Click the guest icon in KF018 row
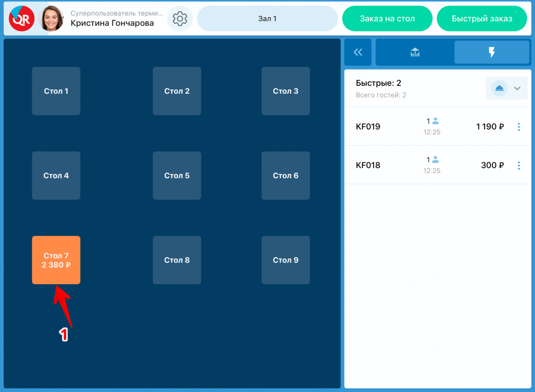Viewport: 535px width, 392px height. pos(436,159)
